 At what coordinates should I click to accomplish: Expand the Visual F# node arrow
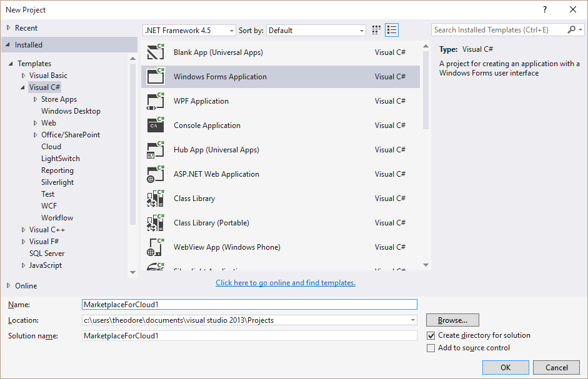point(23,242)
